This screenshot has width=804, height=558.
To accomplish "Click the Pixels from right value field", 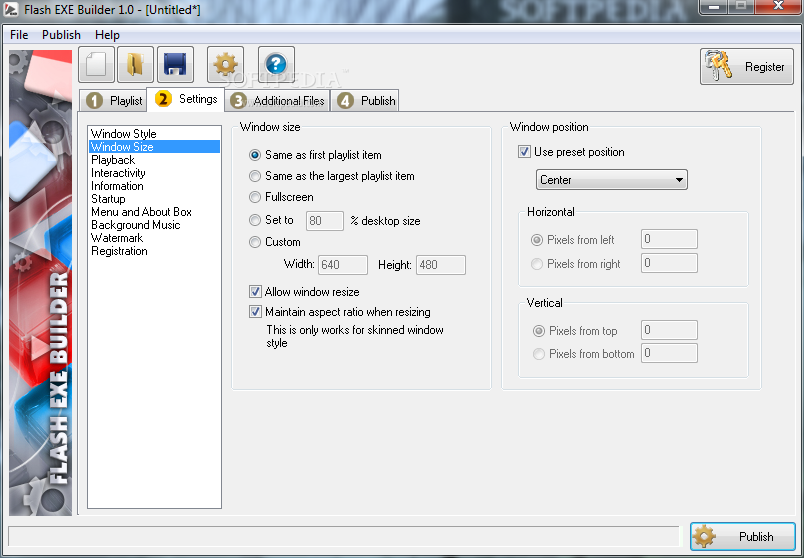I will point(669,263).
